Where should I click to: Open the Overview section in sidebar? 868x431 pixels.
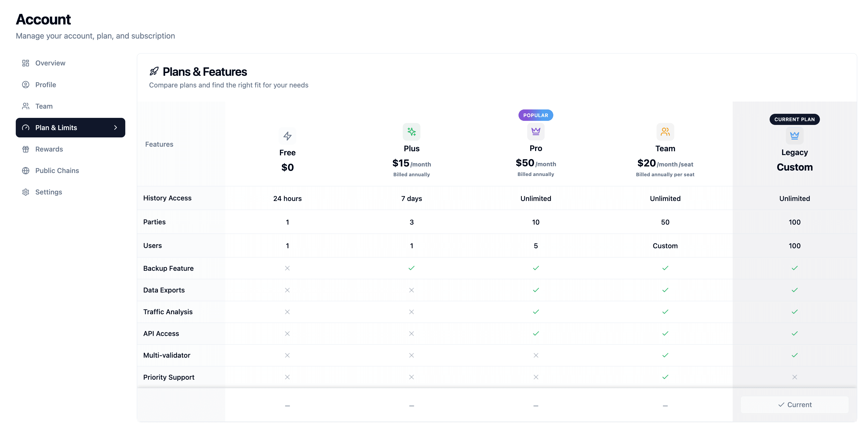coord(50,63)
